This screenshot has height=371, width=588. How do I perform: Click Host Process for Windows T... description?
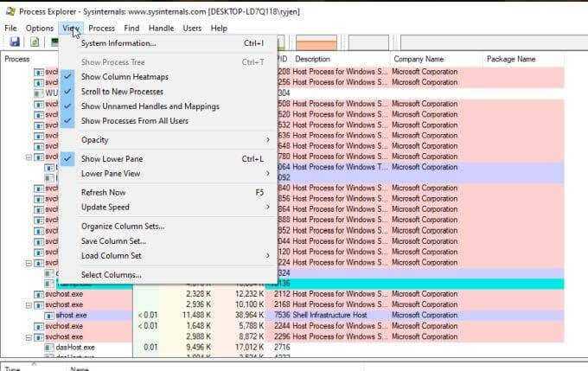(340, 167)
